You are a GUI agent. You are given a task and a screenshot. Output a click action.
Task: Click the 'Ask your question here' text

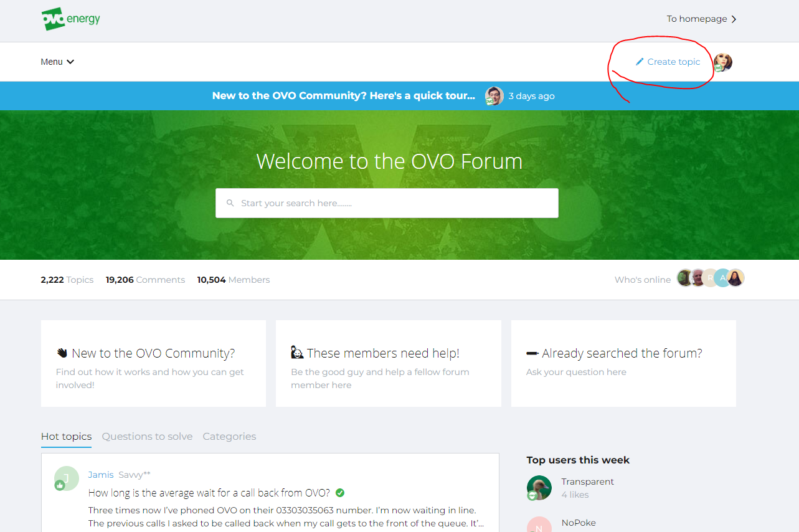pos(576,372)
